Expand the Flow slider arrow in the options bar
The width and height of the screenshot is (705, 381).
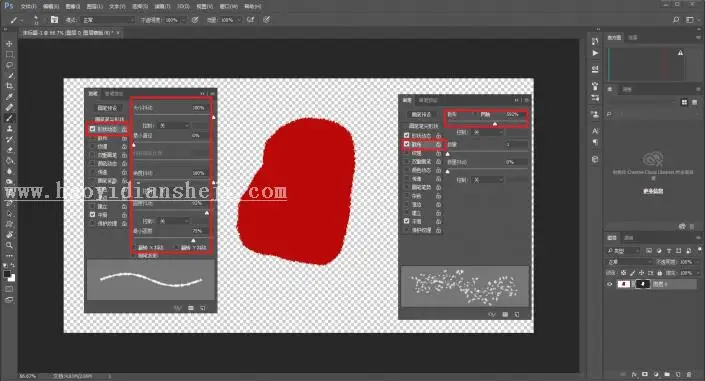pyautogui.click(x=238, y=20)
